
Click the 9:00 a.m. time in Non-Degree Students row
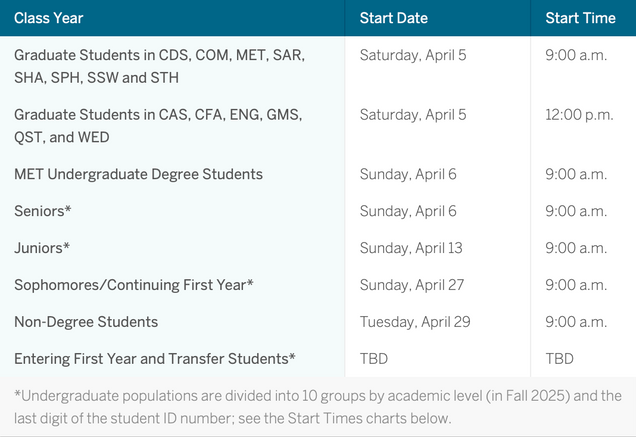coord(576,322)
